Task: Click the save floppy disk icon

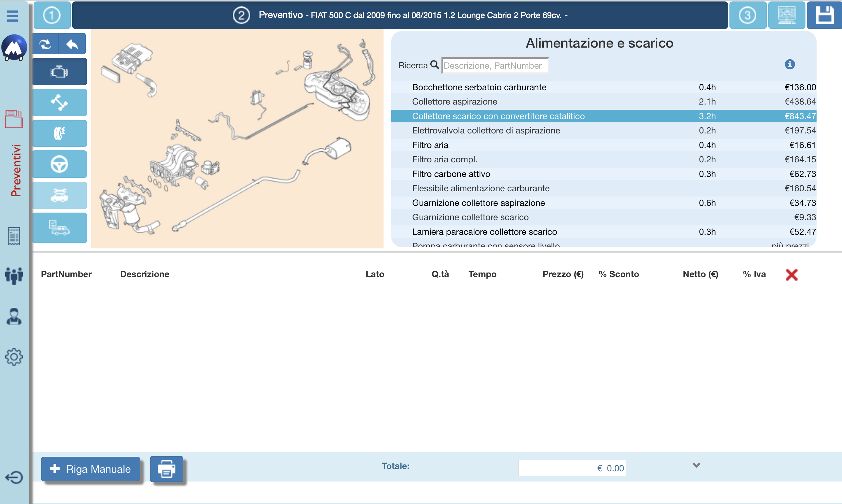Action: tap(824, 15)
